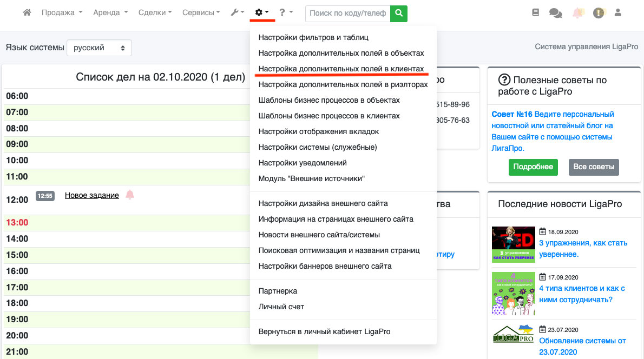Expand the Аренда dropdown
This screenshot has width=644, height=359.
click(110, 12)
